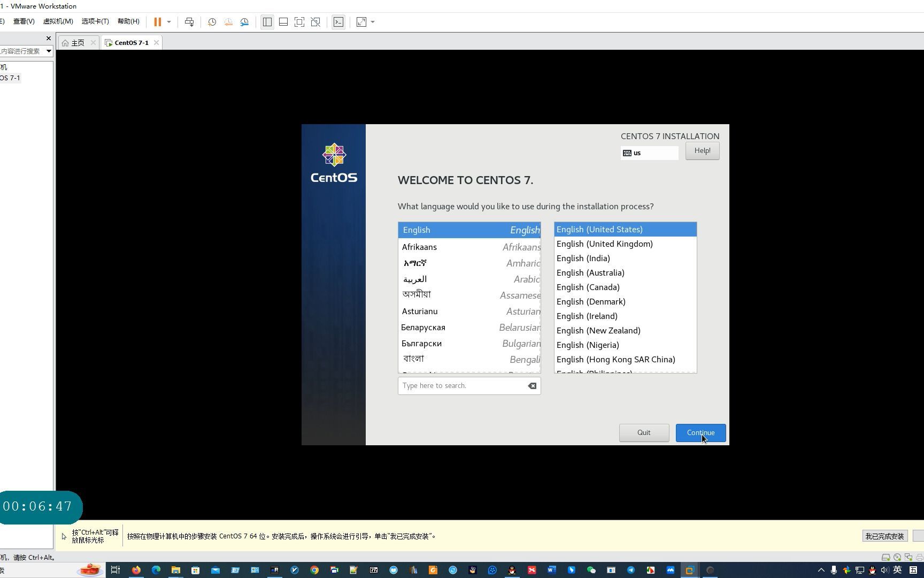Select English (United States) locale

point(625,230)
